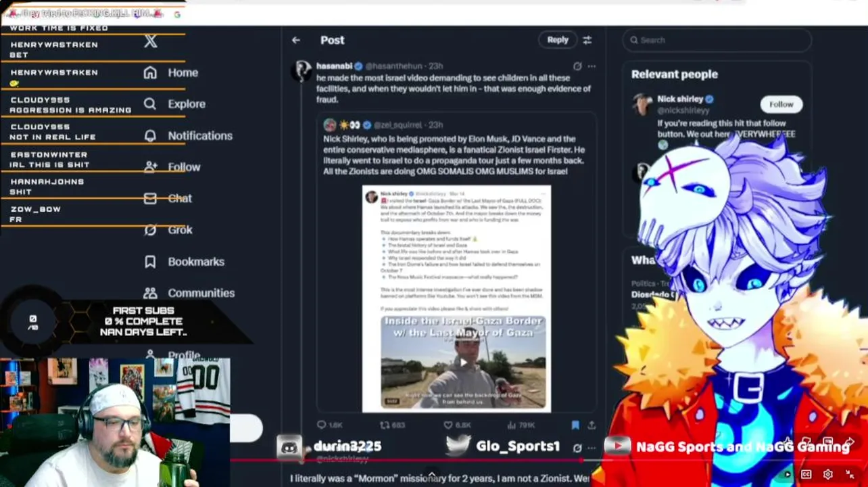Click the video title at top
The height and width of the screenshot is (487, 868).
(85, 13)
